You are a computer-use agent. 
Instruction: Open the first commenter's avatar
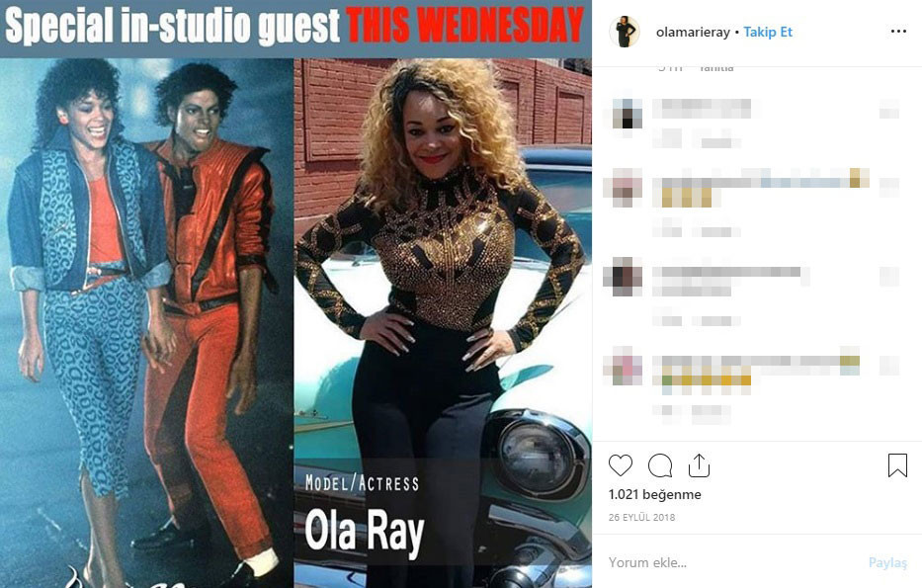tap(627, 114)
